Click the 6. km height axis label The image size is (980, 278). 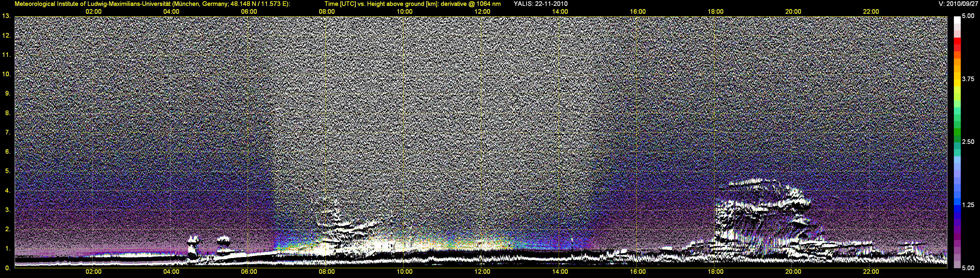[8, 151]
